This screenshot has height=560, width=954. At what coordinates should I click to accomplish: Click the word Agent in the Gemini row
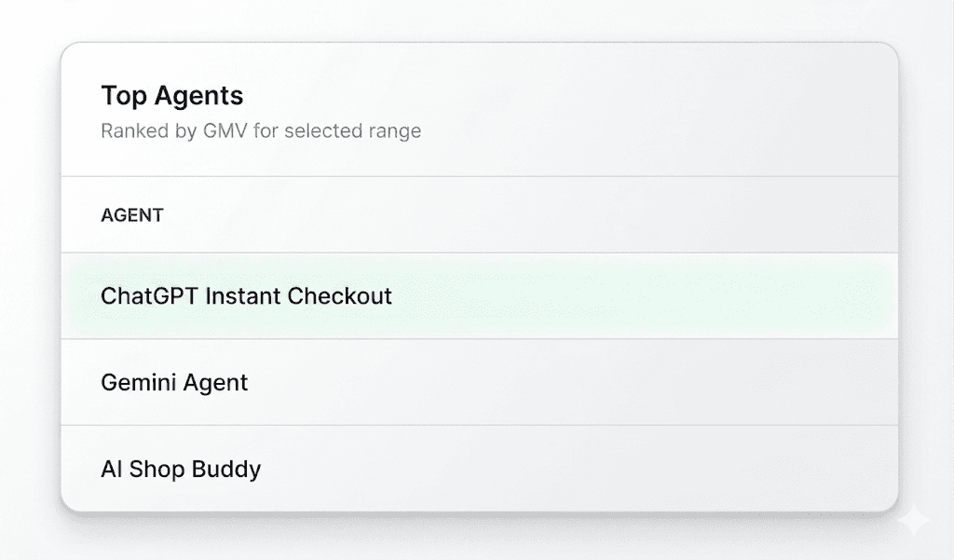pyautogui.click(x=215, y=383)
